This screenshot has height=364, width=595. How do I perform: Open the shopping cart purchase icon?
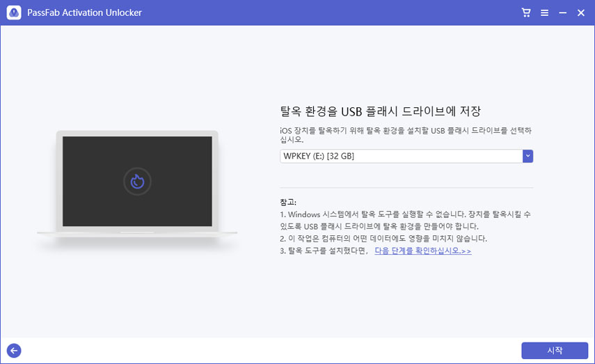coord(526,13)
